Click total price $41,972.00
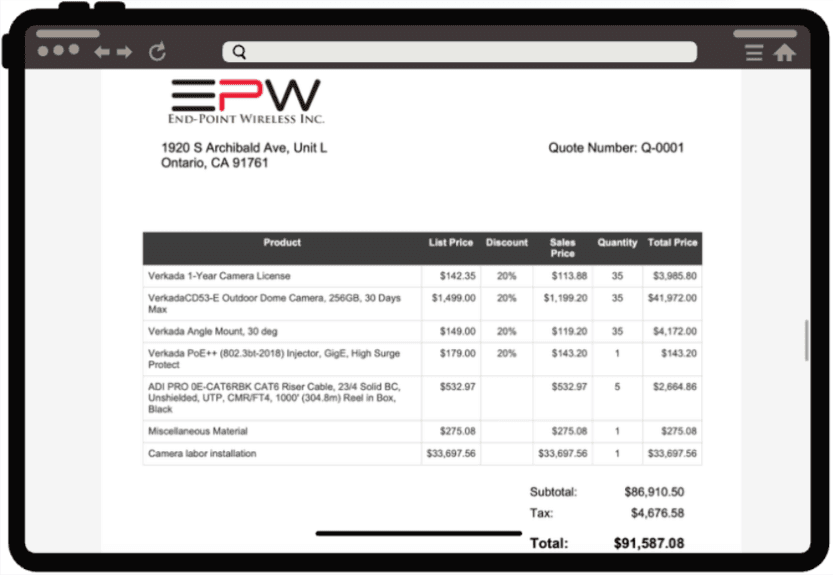The image size is (833, 575). pos(672,298)
